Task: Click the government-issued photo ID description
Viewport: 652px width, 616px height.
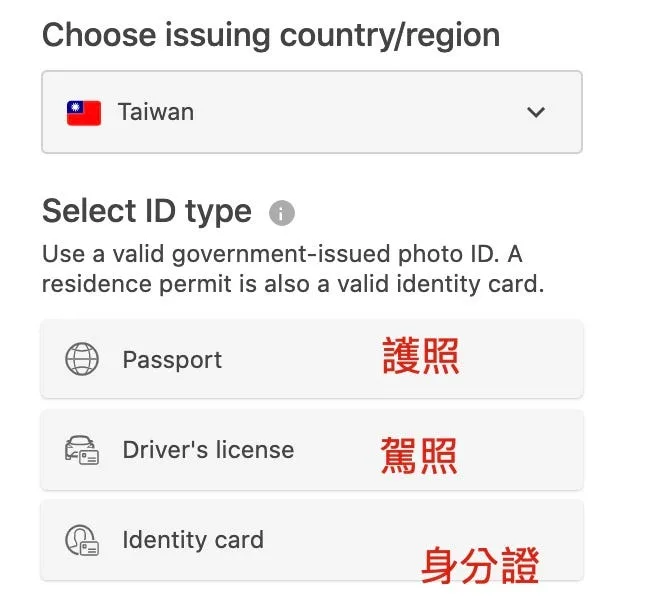Action: coord(293,269)
